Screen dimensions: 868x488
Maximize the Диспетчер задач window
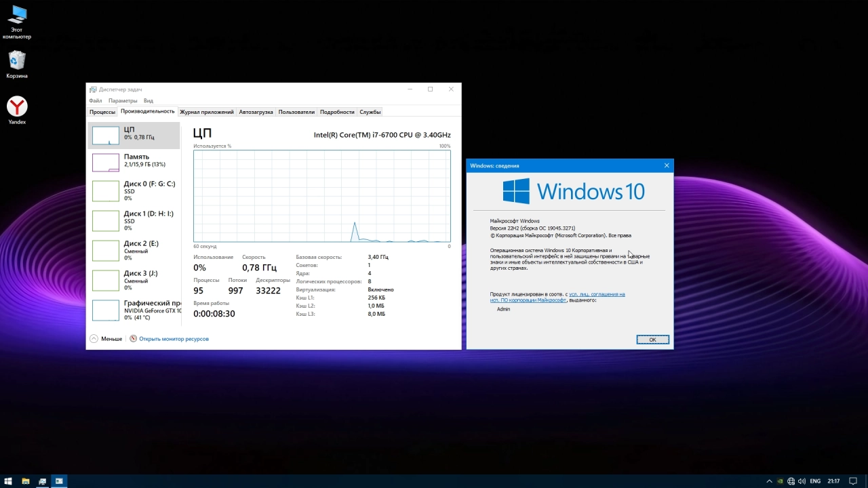click(430, 89)
